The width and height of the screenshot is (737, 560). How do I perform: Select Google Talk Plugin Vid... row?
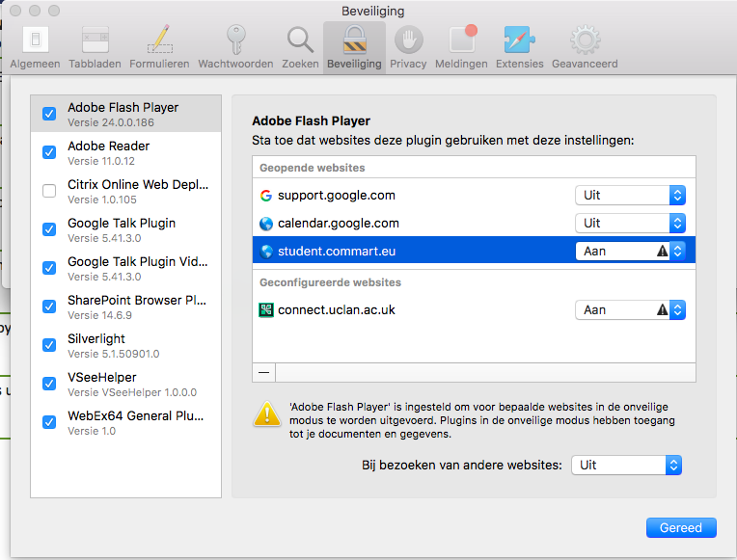click(x=126, y=268)
